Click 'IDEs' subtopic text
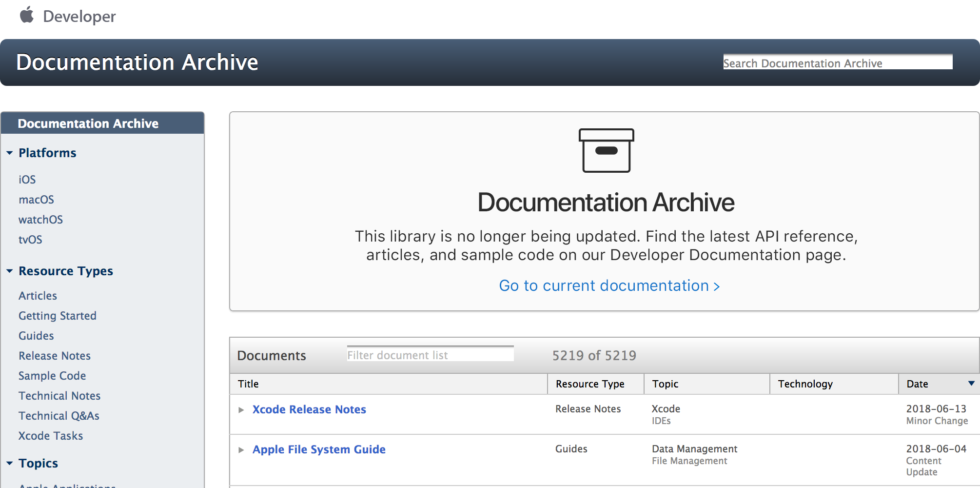 pyautogui.click(x=661, y=421)
